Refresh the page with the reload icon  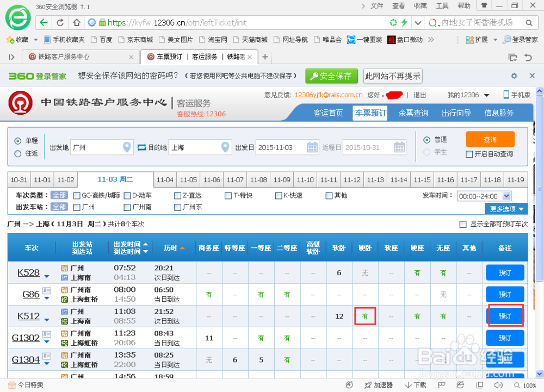click(59, 23)
